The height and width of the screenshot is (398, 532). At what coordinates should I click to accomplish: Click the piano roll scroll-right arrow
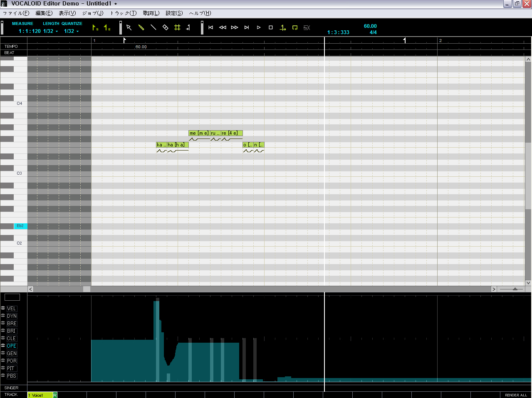(x=494, y=289)
